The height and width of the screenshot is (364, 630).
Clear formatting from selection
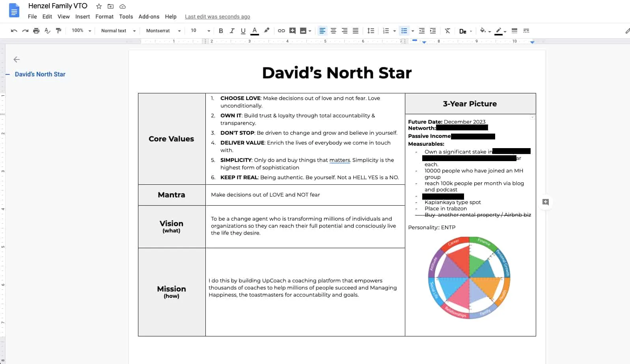pos(447,31)
